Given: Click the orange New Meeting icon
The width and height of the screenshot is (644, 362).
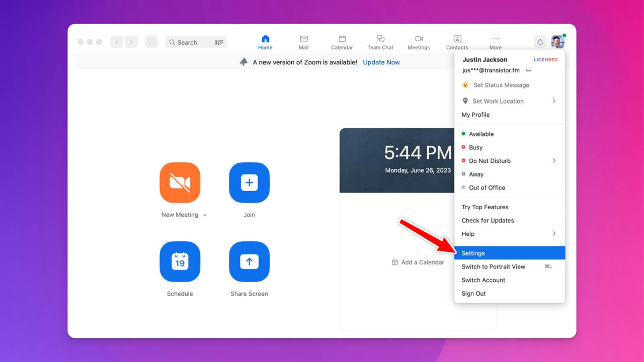Looking at the screenshot, I should [x=180, y=183].
